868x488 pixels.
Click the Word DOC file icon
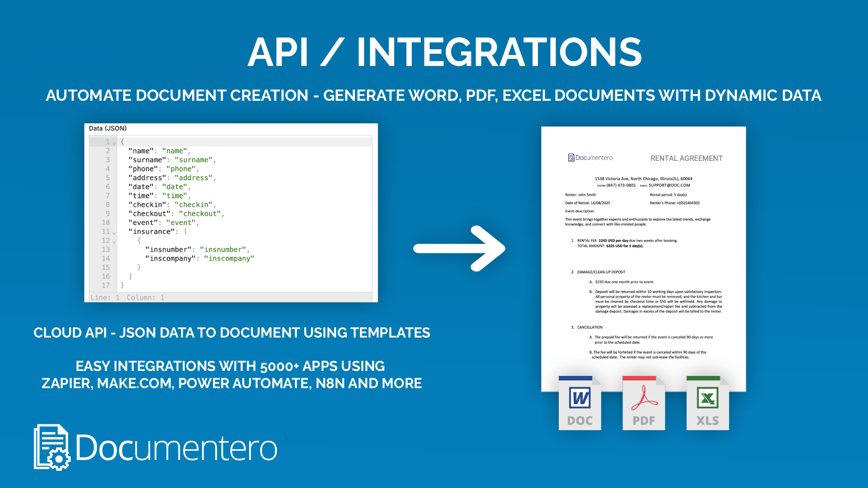click(x=580, y=403)
